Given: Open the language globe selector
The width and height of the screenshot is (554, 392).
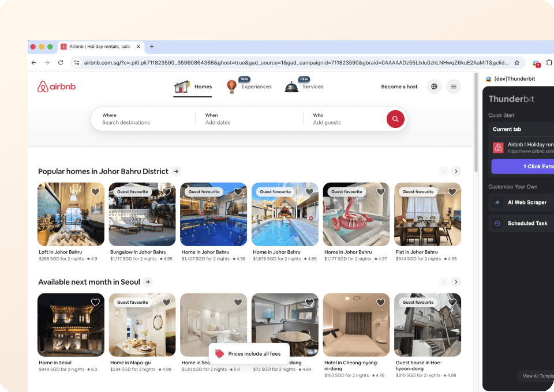Looking at the screenshot, I should tap(434, 86).
